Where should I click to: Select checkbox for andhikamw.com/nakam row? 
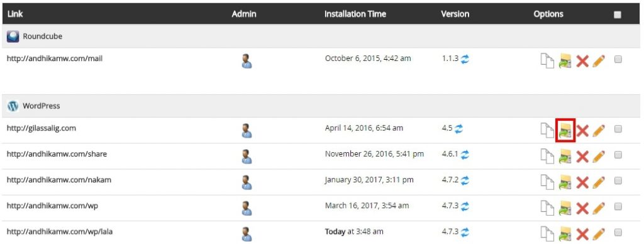[x=618, y=180]
